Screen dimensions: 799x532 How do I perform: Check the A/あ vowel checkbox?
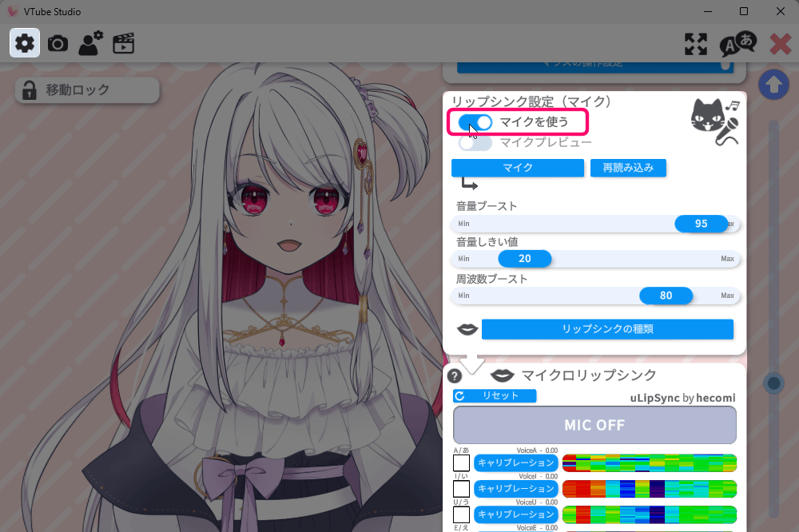pos(461,463)
